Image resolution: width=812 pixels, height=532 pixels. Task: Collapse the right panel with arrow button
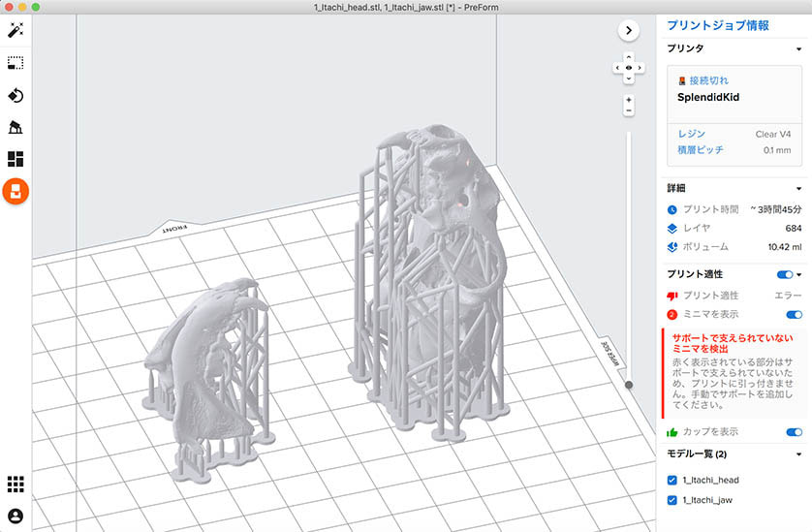click(x=629, y=31)
